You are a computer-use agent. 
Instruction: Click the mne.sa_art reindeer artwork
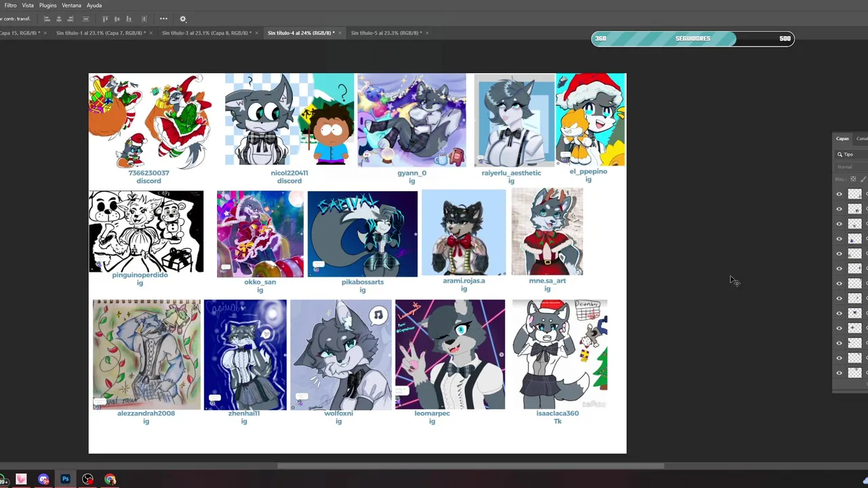(x=547, y=232)
